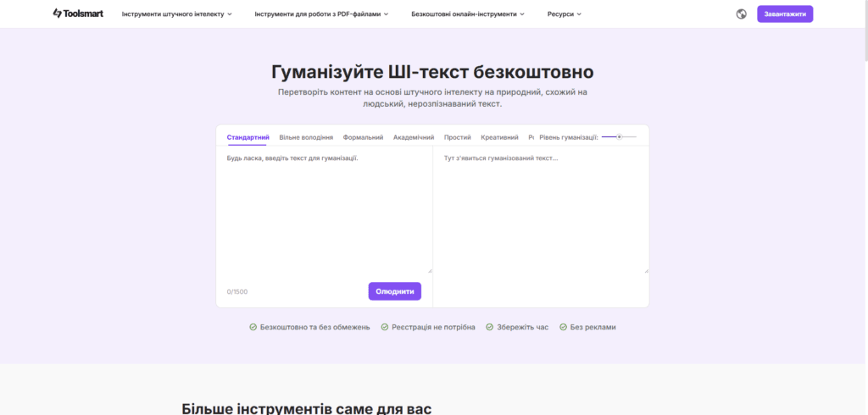868x415 pixels.
Task: Select the 'Вільне володіння' tab
Action: click(306, 137)
